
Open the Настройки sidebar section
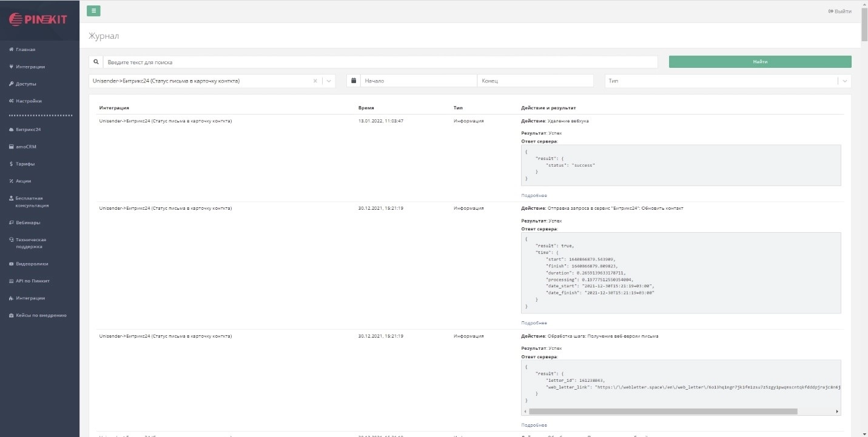coord(29,101)
